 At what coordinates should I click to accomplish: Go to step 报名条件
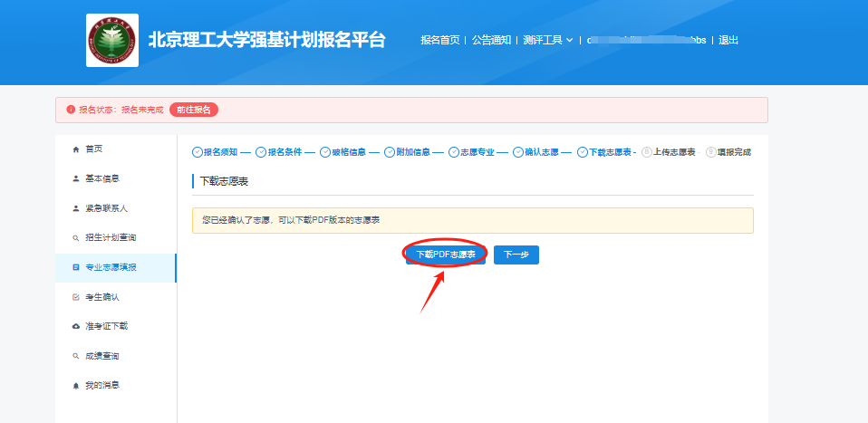coord(285,152)
